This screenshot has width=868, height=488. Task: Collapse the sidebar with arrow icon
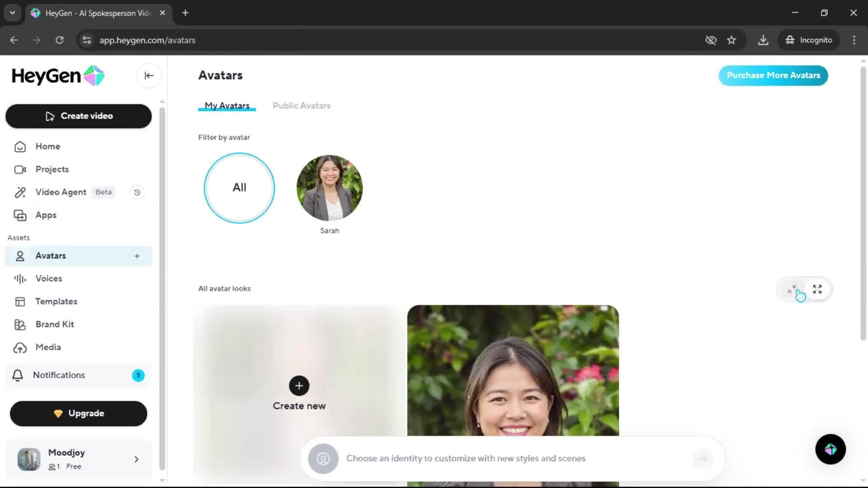click(x=149, y=75)
